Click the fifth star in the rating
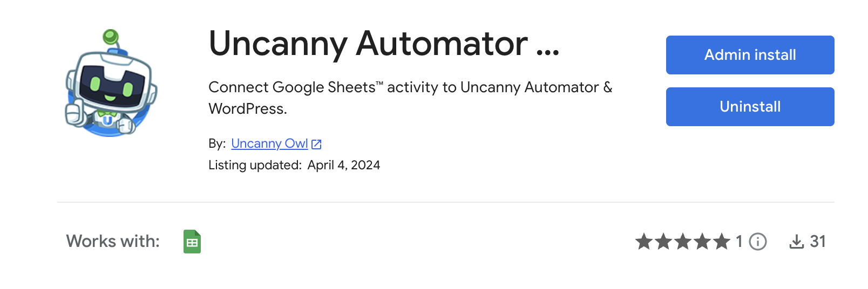868x289 pixels. point(722,242)
